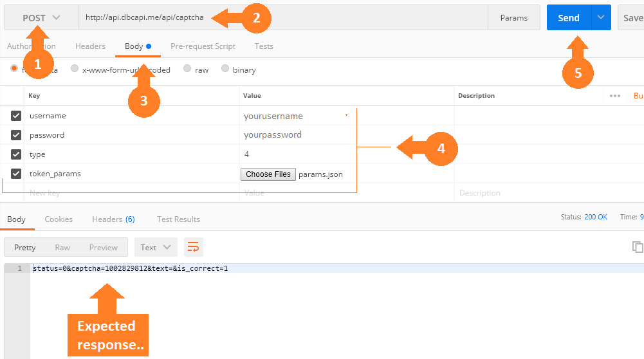Image resolution: width=644 pixels, height=359 pixels.
Task: Open the response Cookies tab
Action: (x=59, y=219)
